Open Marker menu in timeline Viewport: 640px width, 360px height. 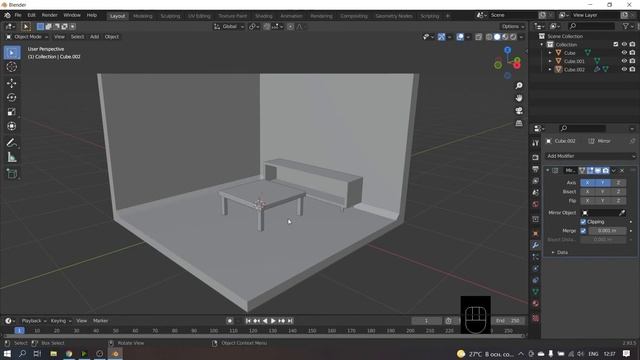coord(100,321)
